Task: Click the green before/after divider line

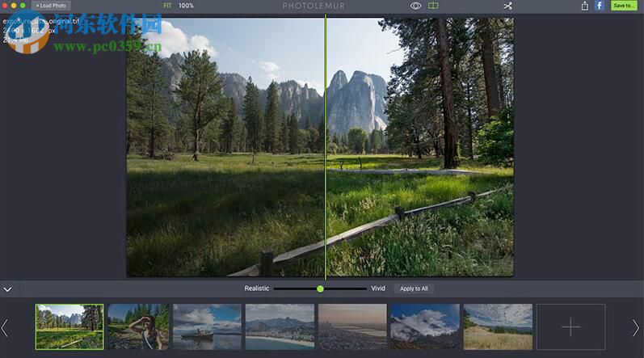Action: click(x=326, y=146)
